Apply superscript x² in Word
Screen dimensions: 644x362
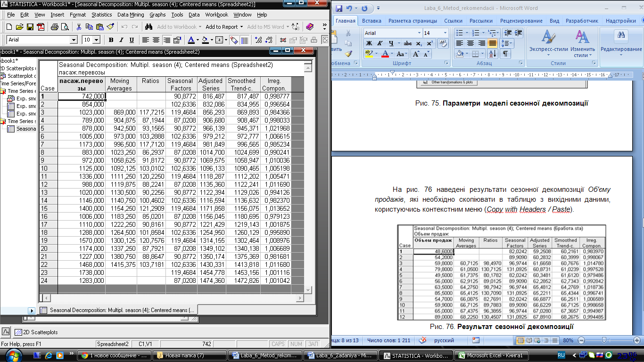click(429, 43)
